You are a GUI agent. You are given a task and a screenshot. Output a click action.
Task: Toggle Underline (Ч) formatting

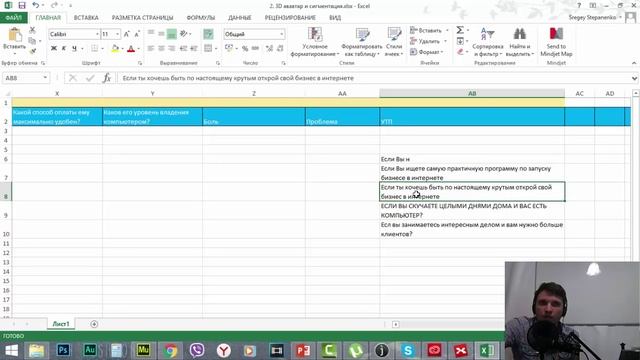[74, 49]
